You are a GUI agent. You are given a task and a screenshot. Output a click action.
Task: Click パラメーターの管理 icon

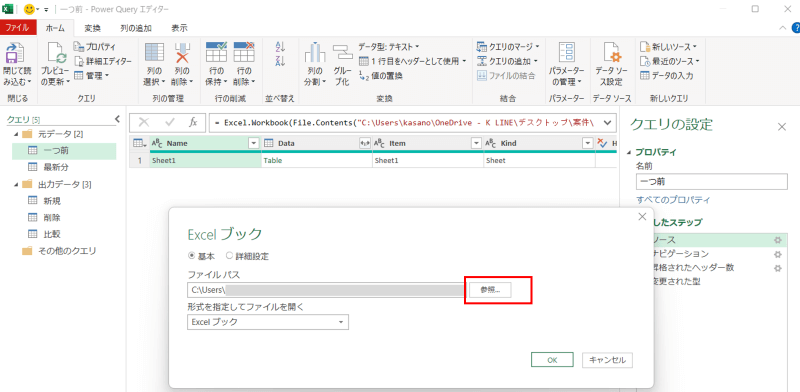pyautogui.click(x=566, y=53)
